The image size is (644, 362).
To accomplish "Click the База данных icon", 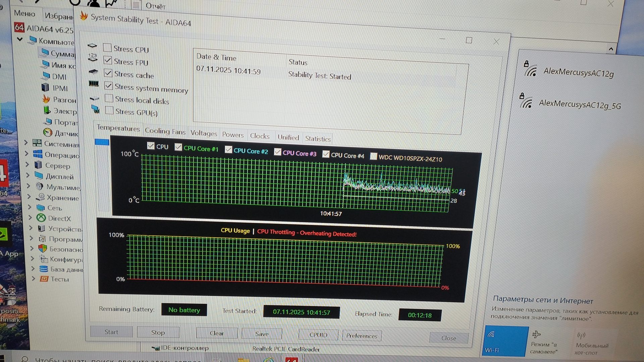I will click(43, 269).
